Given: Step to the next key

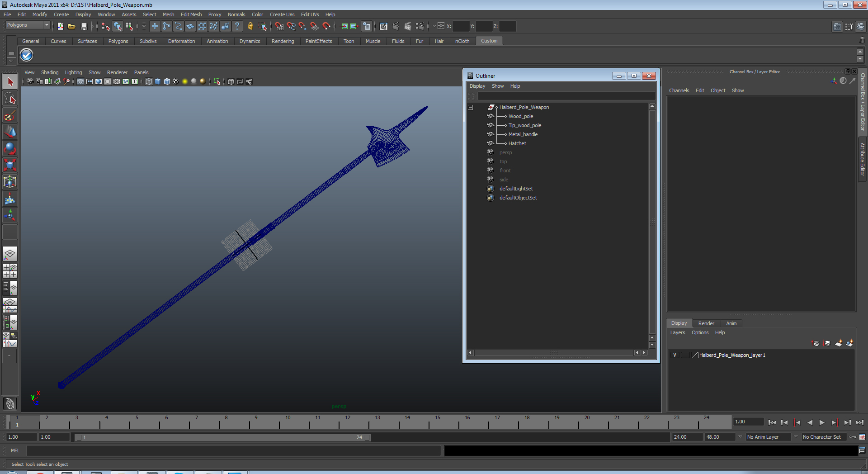Looking at the screenshot, I should [835, 422].
